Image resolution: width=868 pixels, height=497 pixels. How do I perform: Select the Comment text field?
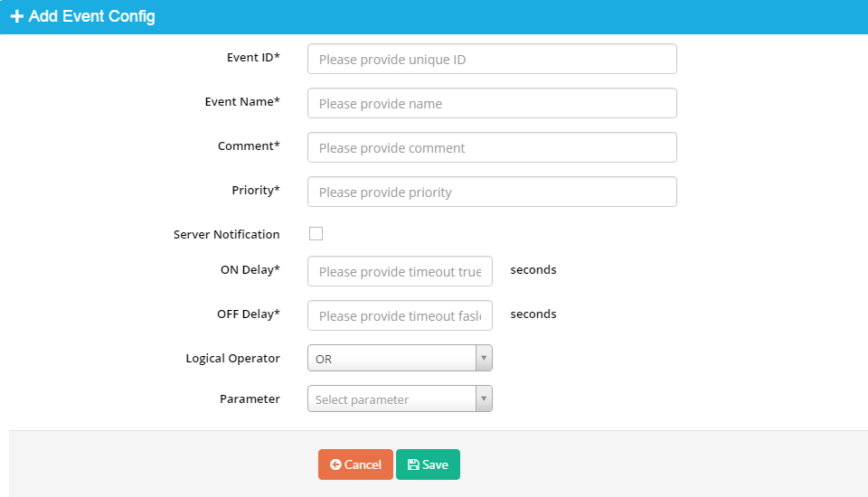[x=492, y=147]
